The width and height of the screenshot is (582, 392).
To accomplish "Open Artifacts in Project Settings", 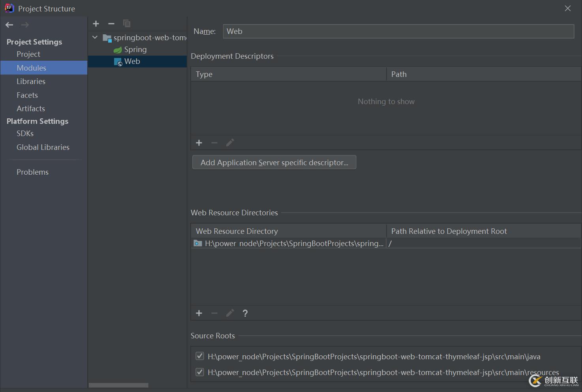I will click(x=31, y=109).
